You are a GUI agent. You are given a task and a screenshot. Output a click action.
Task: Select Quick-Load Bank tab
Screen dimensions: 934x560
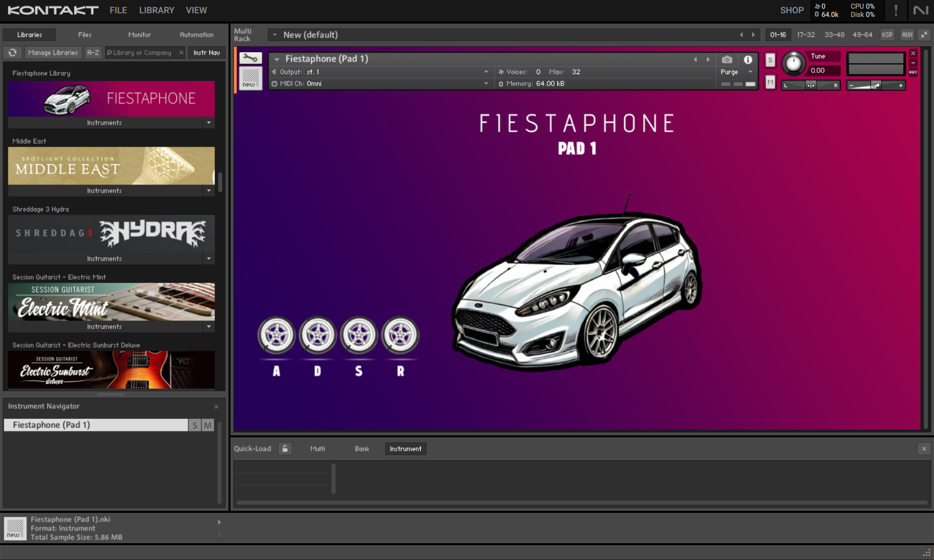pyautogui.click(x=362, y=449)
